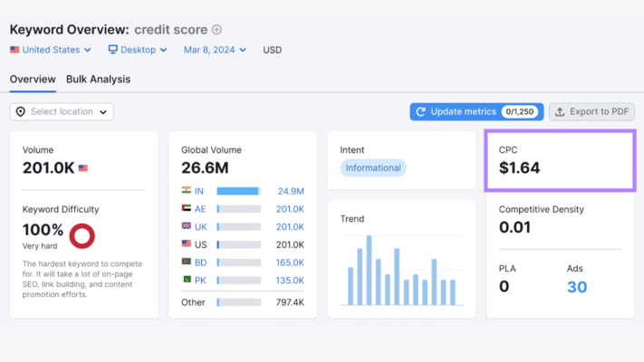Click the location pin icon
Screen dimensions: 644x362
coord(21,111)
